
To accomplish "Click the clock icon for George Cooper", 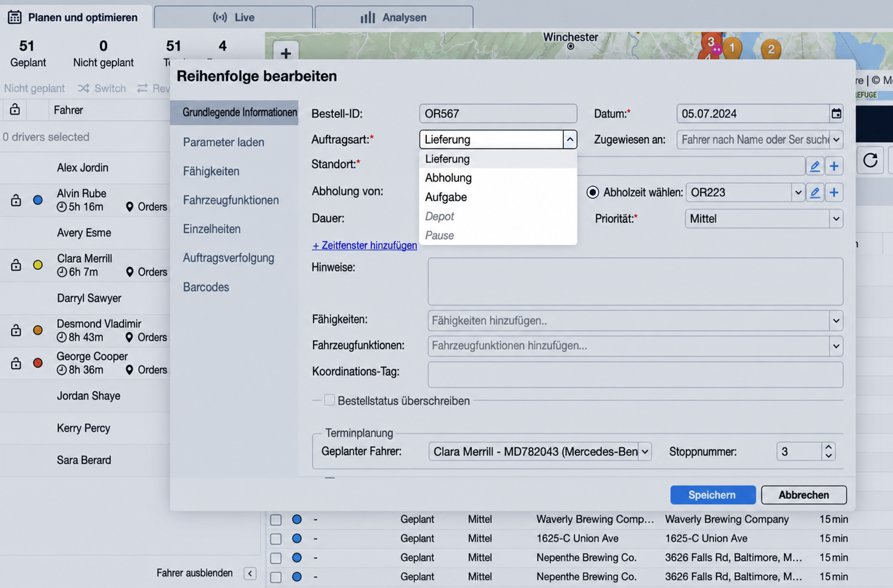I will pos(62,370).
